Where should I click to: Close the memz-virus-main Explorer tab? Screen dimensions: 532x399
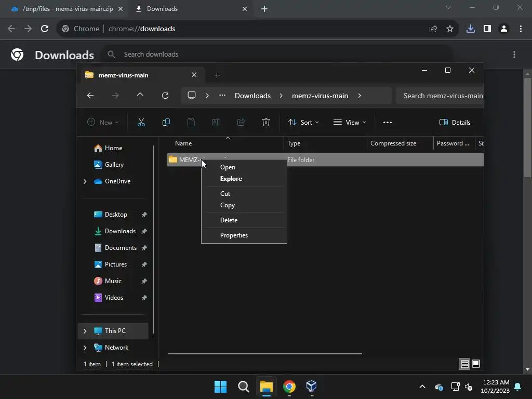point(194,75)
